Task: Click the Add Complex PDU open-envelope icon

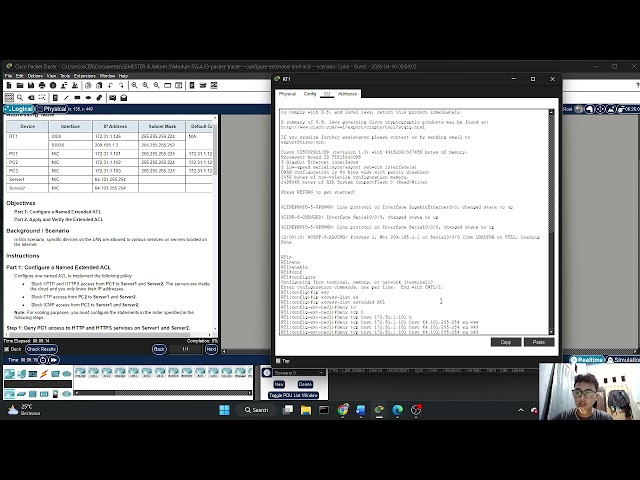Action: click(x=123, y=98)
